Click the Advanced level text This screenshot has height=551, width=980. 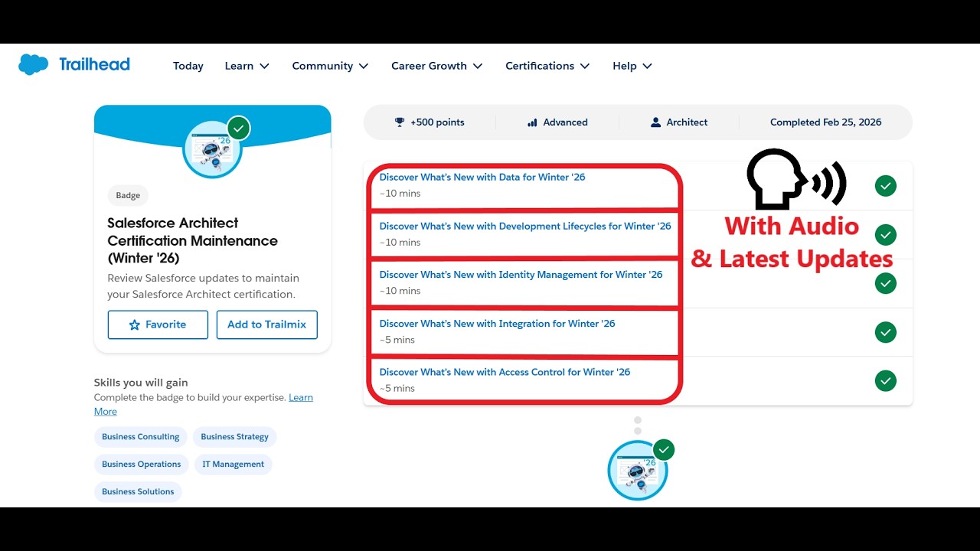click(x=565, y=122)
